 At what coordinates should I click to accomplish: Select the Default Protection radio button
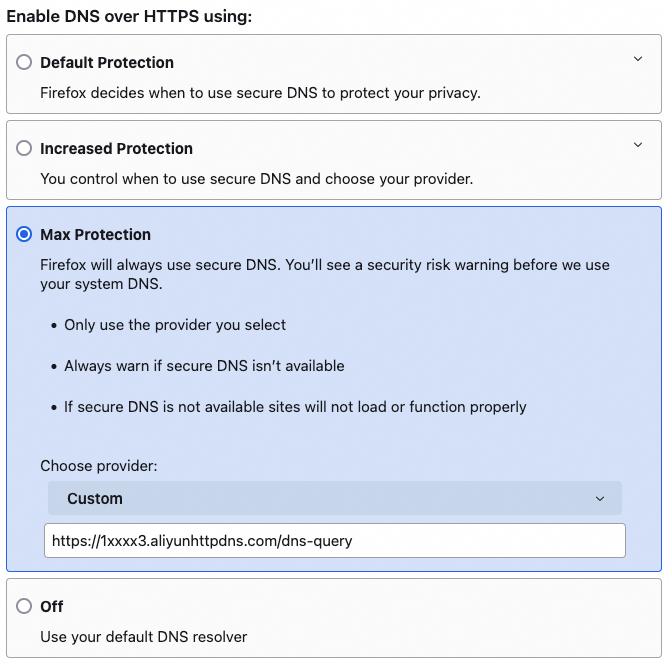24,62
